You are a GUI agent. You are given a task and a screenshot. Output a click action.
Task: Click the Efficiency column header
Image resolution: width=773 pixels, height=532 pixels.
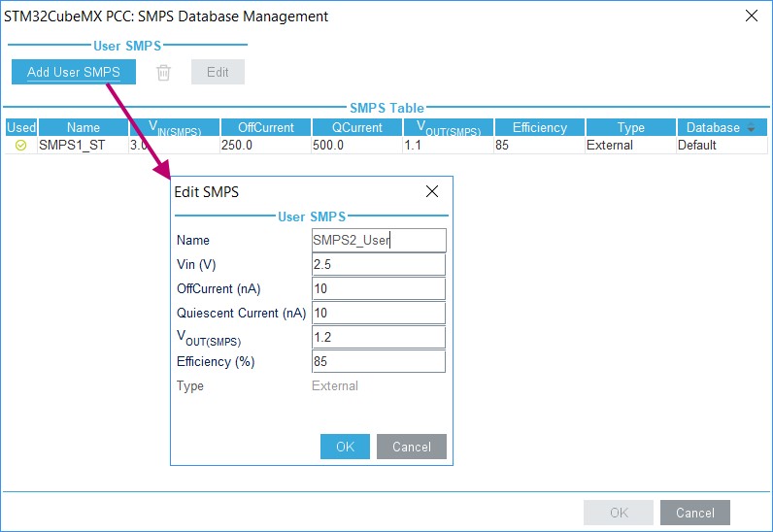(540, 128)
